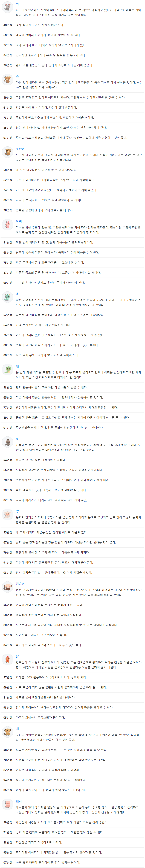This screenshot has width=145, height=868.
Task: Click the monkey (원숭이) zodiac icon
Action: 7,587
